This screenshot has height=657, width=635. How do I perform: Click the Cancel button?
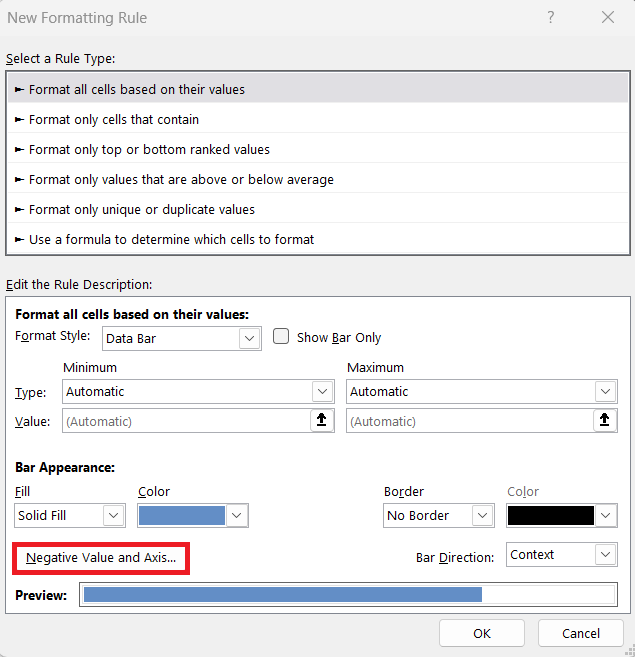581,633
